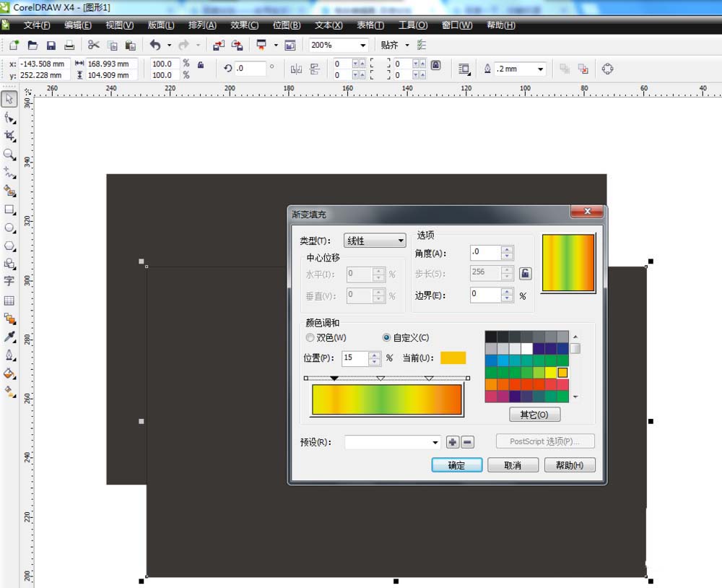Viewport: 722px width, 588px height.
Task: Select the 自定义 custom radio button
Action: (x=386, y=337)
